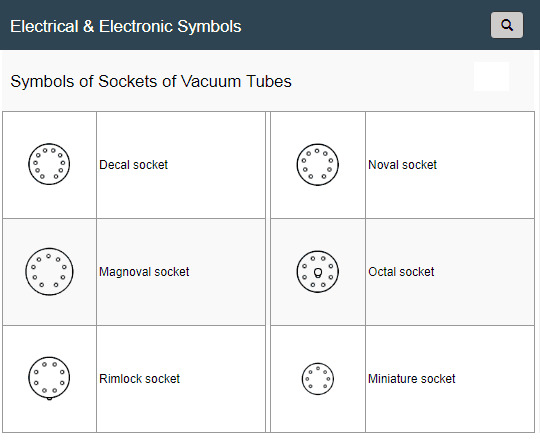Click the 'Noval socket' label

pos(402,165)
